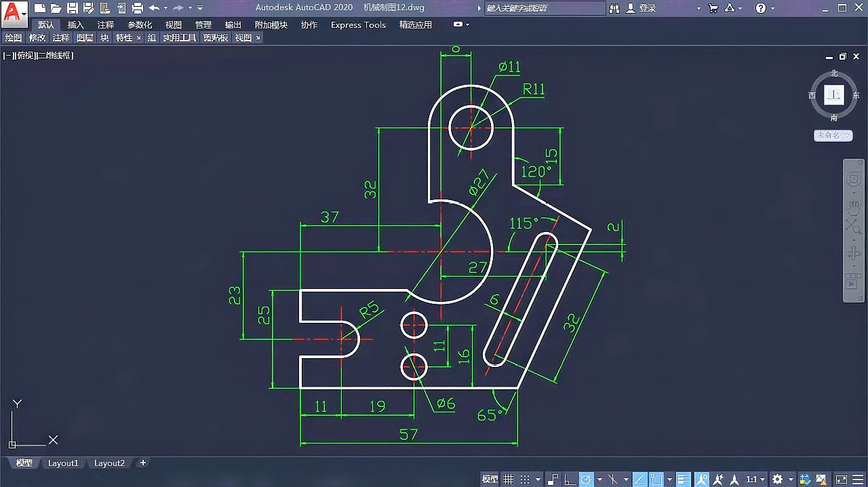The image size is (868, 487).
Task: Click the navigation bar pan hand icon
Action: 853,208
